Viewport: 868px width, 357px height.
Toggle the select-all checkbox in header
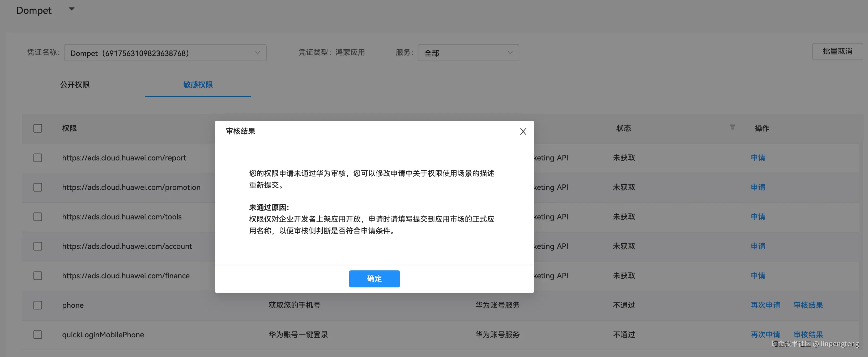tap(38, 128)
